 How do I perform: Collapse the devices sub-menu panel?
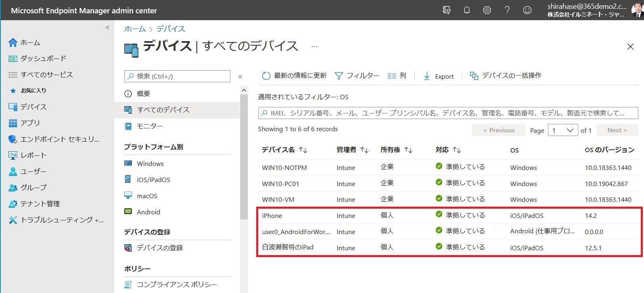coord(240,76)
